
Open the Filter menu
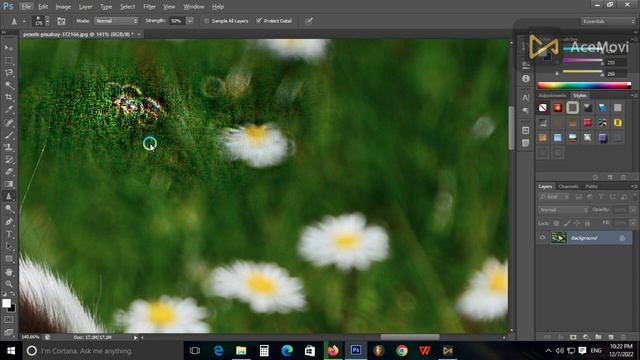[x=149, y=7]
